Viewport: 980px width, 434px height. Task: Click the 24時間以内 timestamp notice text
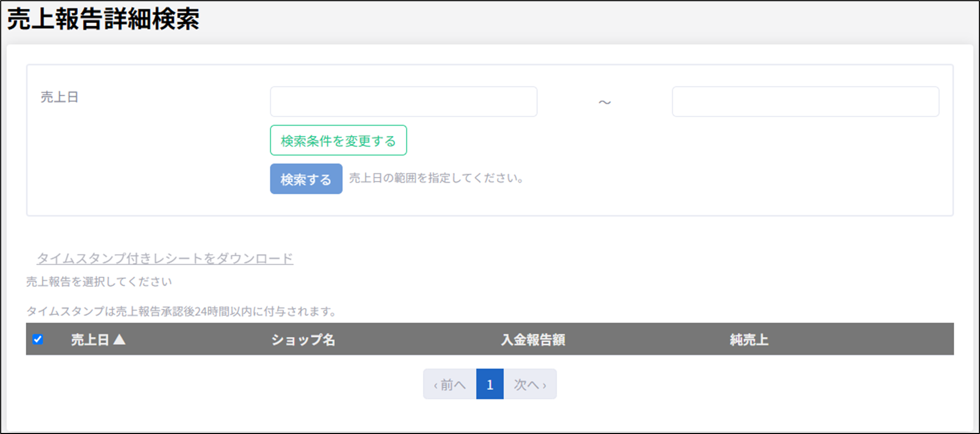point(181,311)
